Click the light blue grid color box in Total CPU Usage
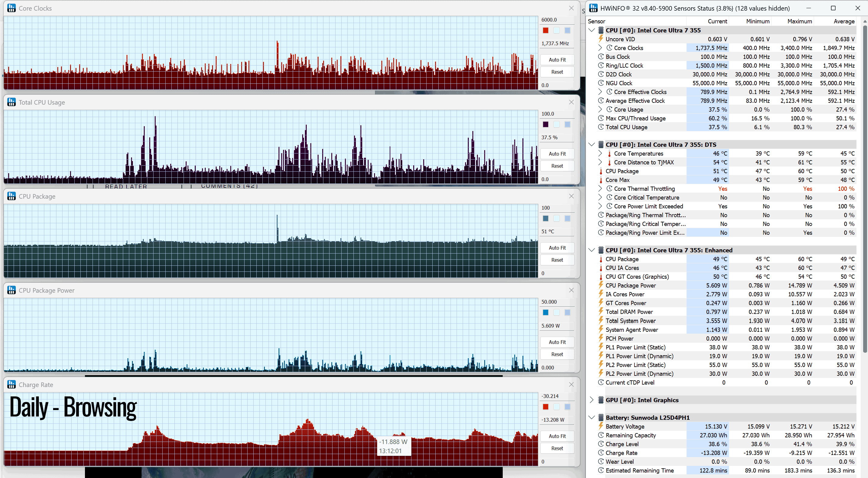Viewport: 868px width, 478px height. point(567,125)
